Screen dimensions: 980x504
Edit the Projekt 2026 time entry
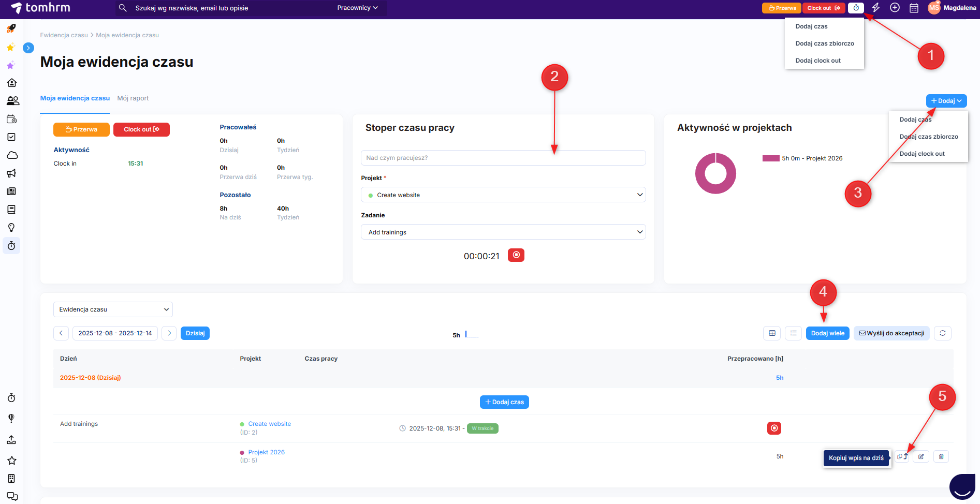921,456
